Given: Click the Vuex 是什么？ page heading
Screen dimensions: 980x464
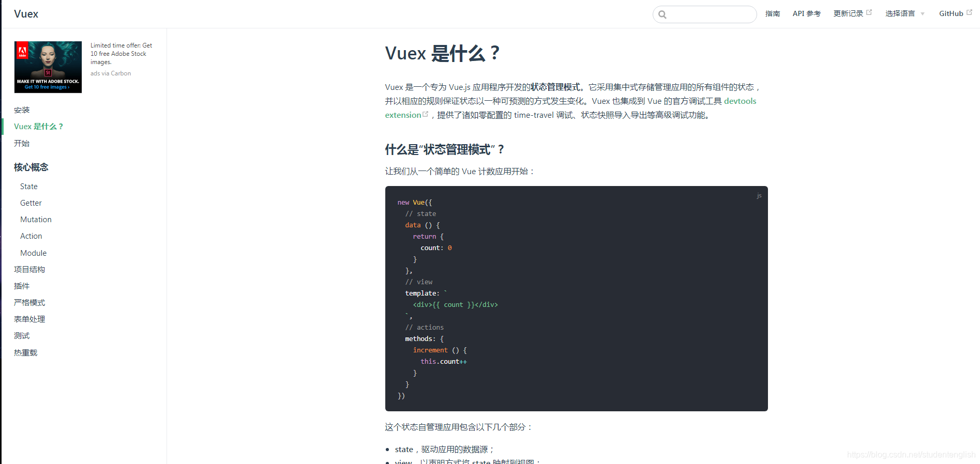Looking at the screenshot, I should point(443,53).
